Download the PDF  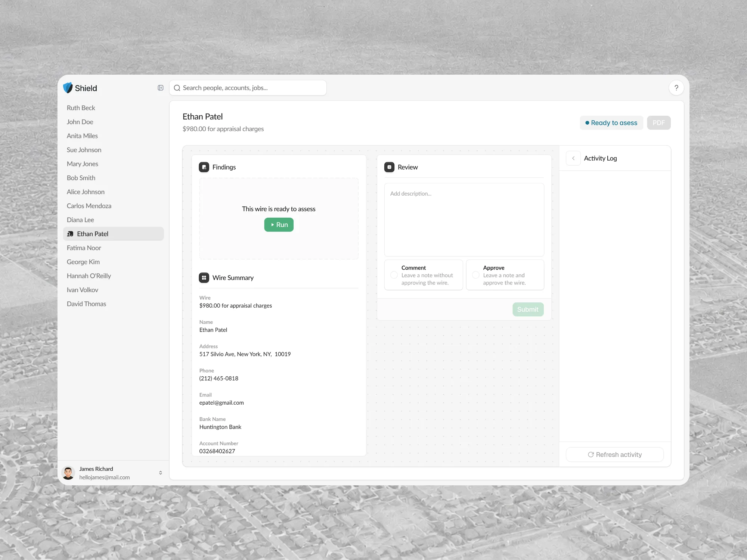(658, 123)
